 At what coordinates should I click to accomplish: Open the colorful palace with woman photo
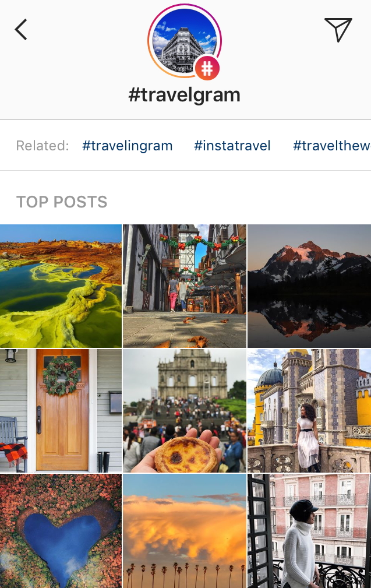pyautogui.click(x=309, y=411)
